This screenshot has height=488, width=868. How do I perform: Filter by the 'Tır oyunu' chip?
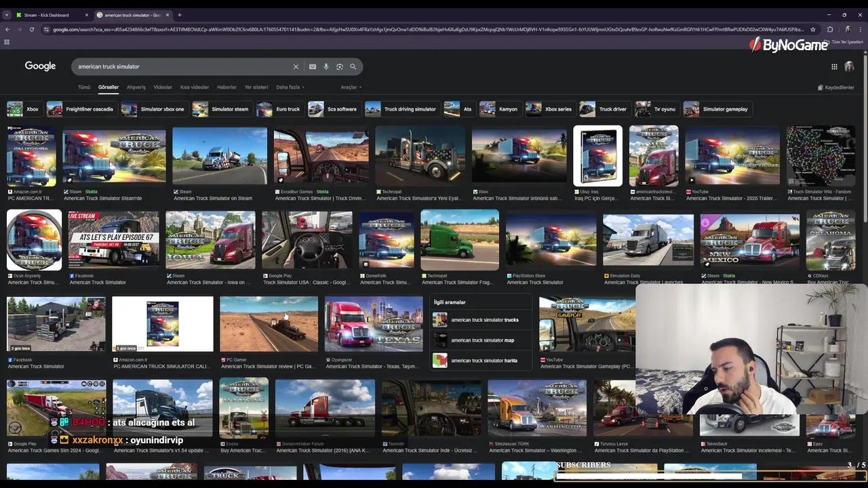pos(656,109)
